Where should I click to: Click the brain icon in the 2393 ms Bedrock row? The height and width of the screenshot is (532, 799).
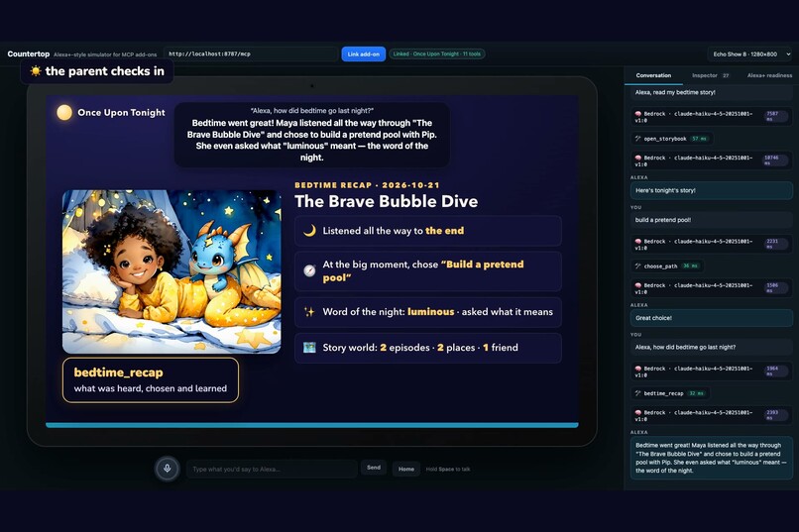pos(638,412)
